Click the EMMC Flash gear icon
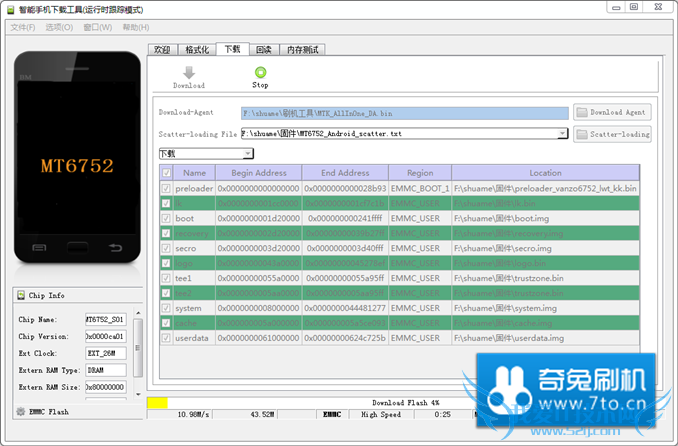678x446 pixels. 21,411
